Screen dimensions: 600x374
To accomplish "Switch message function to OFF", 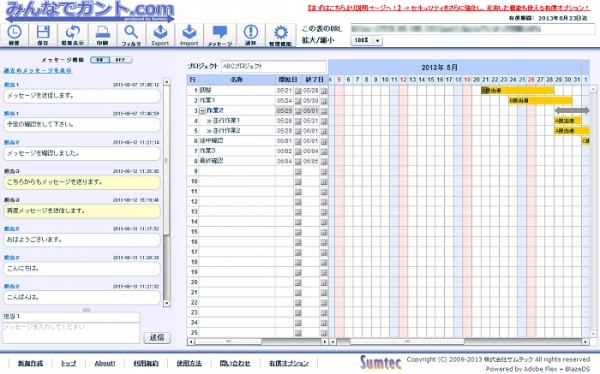I will click(x=121, y=60).
